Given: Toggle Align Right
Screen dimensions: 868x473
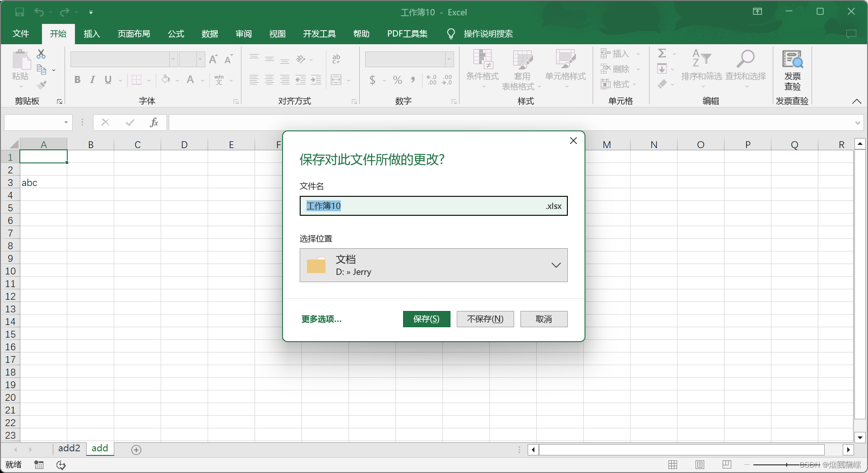Looking at the screenshot, I should 285,80.
